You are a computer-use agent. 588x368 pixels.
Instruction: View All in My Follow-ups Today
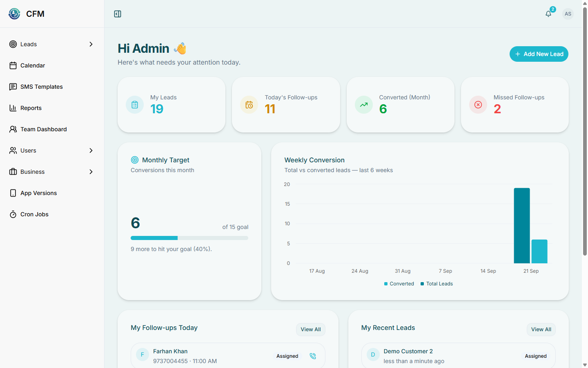[311, 330]
